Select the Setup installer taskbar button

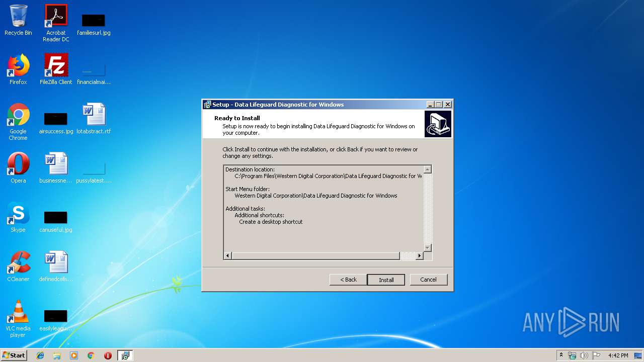coord(125,355)
